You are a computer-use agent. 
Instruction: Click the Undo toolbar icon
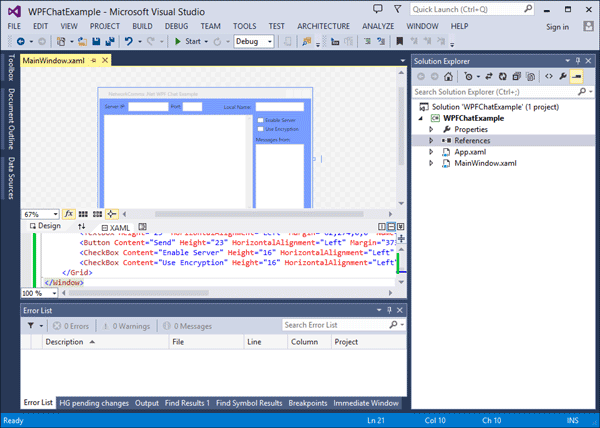point(129,42)
